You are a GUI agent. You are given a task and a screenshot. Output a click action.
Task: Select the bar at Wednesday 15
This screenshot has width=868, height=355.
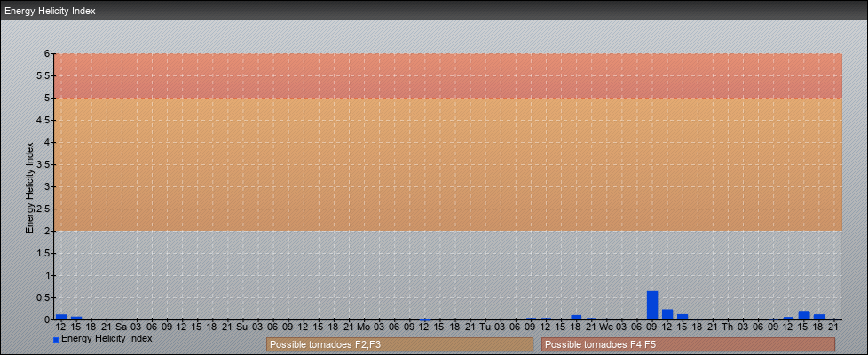(683, 317)
